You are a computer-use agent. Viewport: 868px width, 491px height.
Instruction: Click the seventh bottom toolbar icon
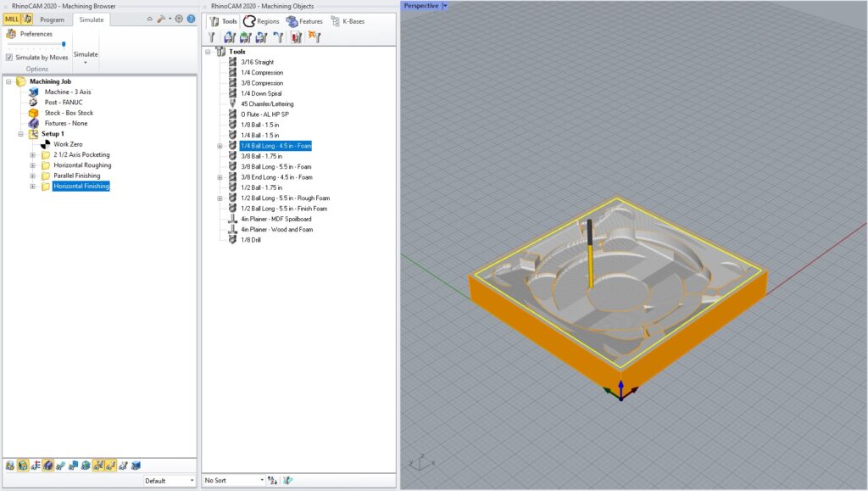point(86,466)
